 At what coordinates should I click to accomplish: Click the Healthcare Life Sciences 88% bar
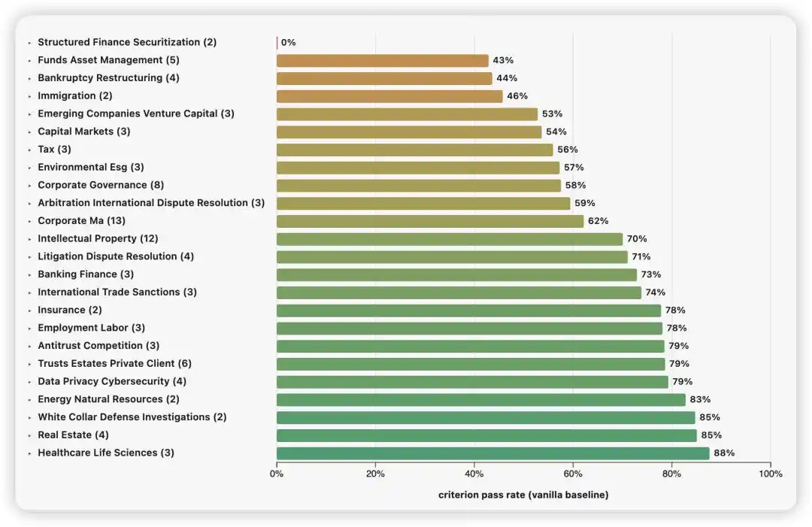click(x=493, y=453)
